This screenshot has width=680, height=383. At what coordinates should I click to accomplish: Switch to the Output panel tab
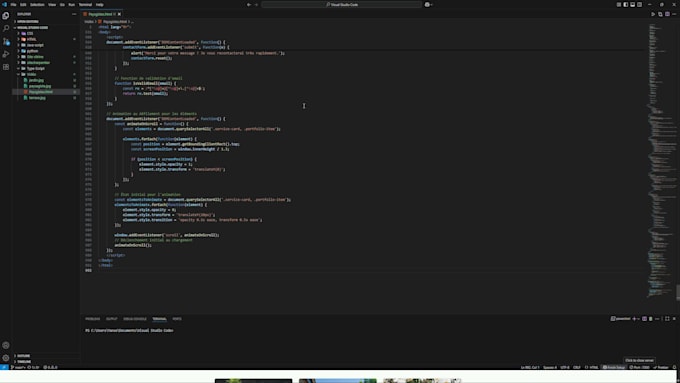[111, 319]
